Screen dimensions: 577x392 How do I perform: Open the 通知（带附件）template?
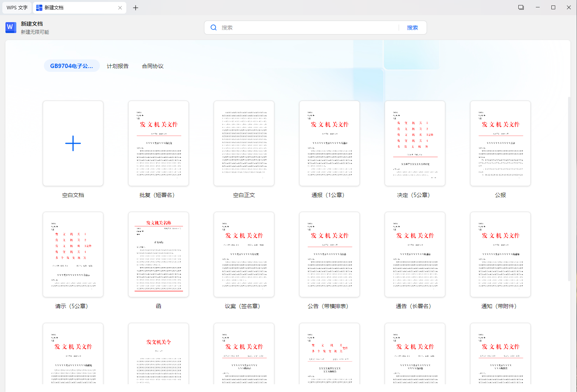coord(500,254)
